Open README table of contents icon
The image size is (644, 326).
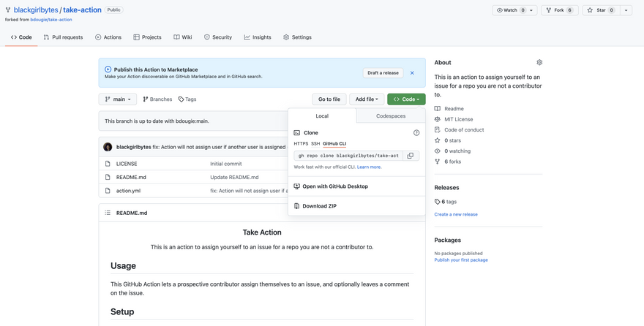point(108,213)
